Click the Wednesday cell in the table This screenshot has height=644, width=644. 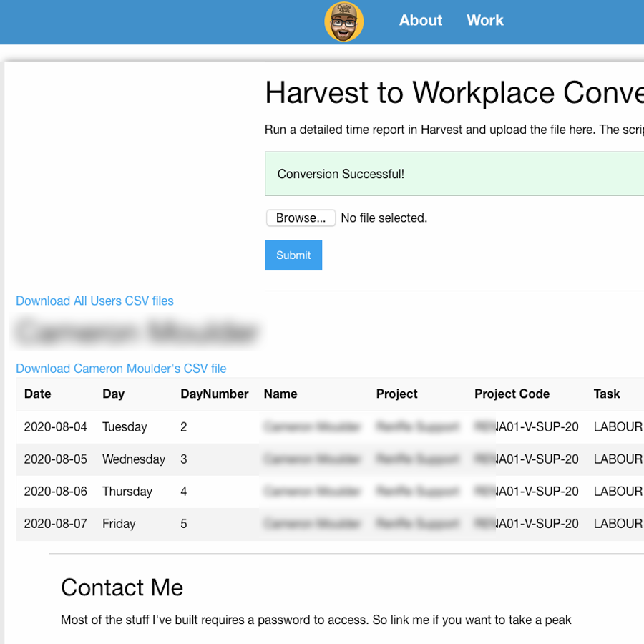pos(133,459)
